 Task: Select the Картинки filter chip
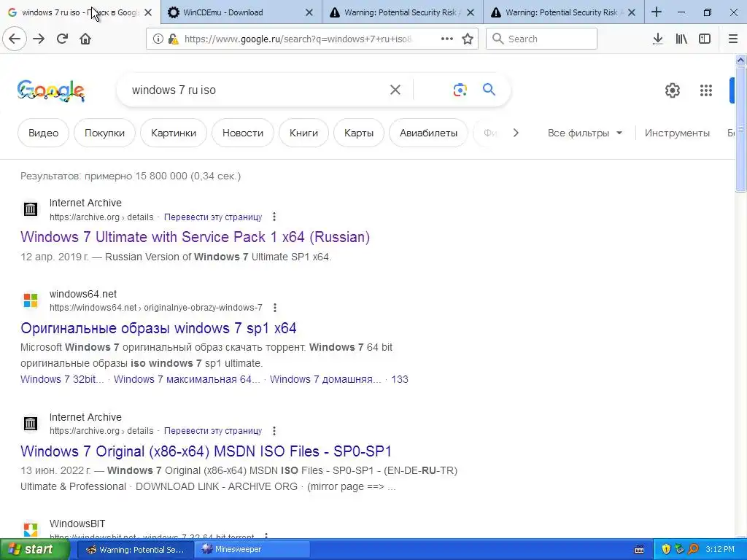coord(174,133)
